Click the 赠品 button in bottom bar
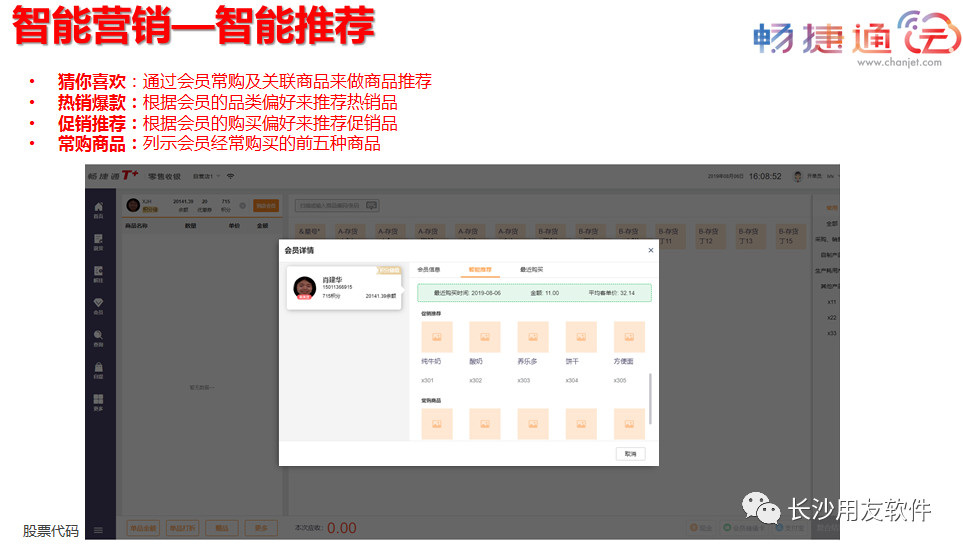The width and height of the screenshot is (963, 553). pos(221,528)
